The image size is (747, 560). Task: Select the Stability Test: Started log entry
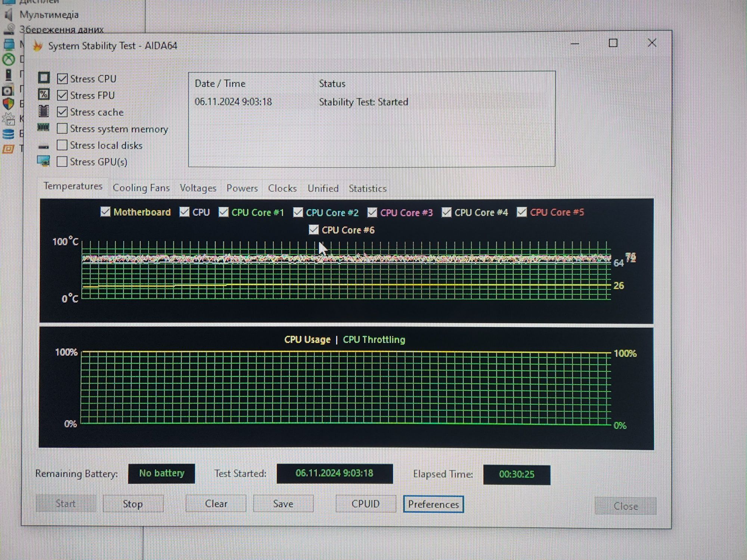[363, 102]
